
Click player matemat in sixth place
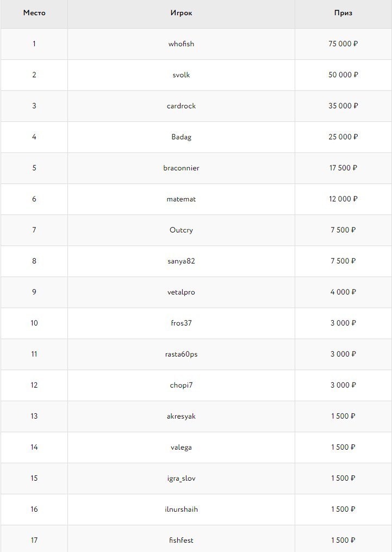(x=181, y=199)
